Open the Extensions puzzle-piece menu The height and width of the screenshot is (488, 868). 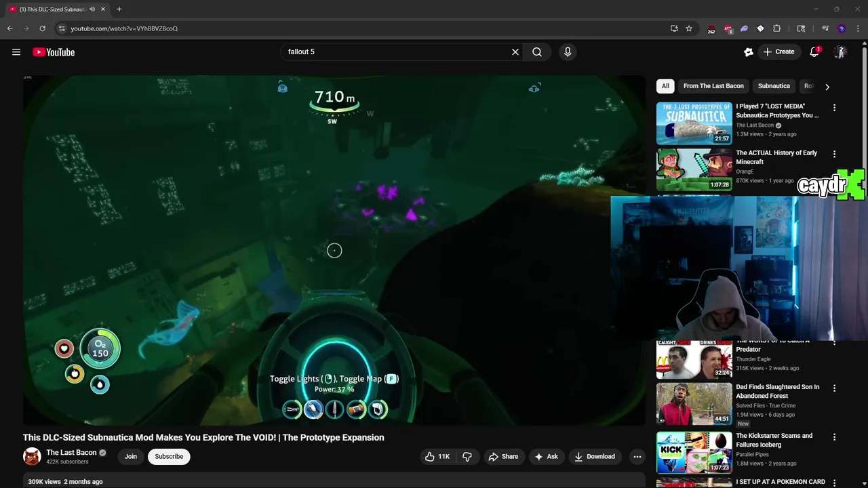[777, 28]
